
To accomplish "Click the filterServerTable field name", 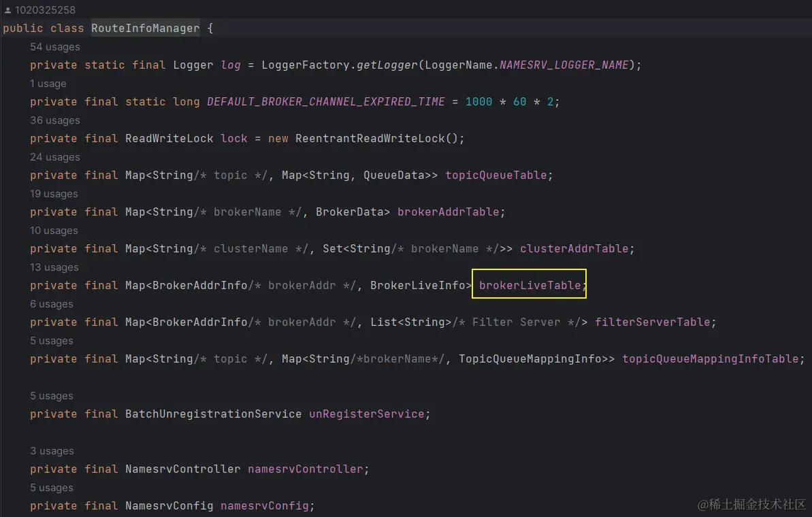I will tap(653, 322).
